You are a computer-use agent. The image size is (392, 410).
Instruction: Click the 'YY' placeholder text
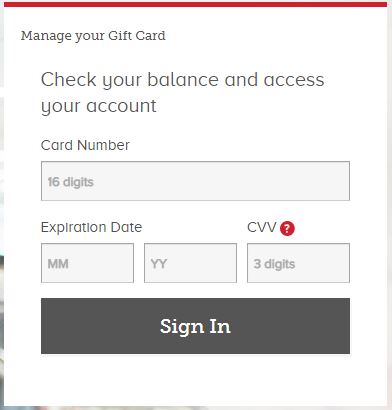point(158,264)
